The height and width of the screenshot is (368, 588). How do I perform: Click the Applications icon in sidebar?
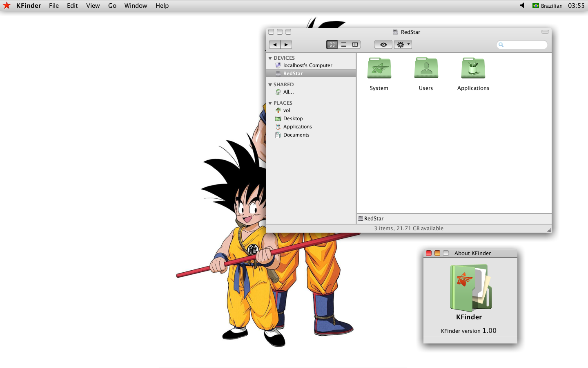278,127
